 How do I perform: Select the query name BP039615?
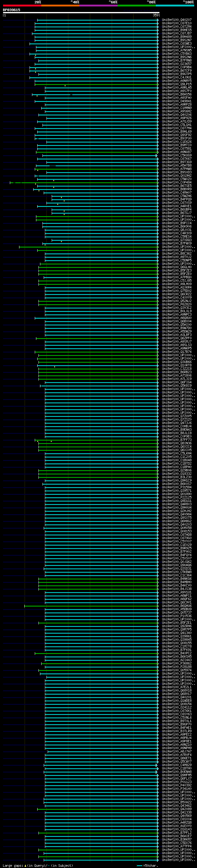point(11,10)
